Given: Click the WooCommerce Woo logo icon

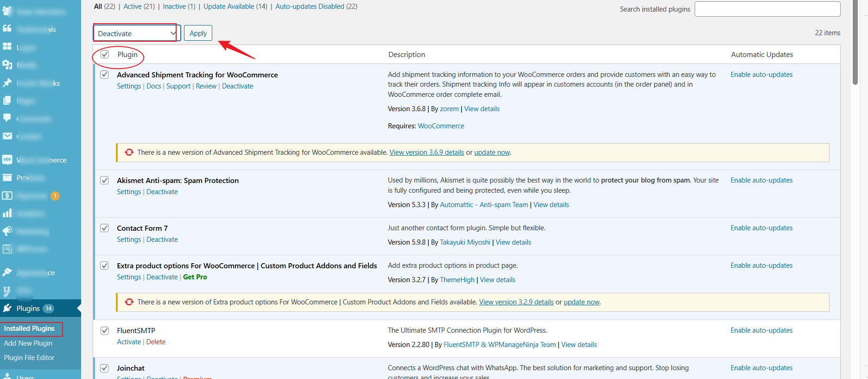Looking at the screenshot, I should coord(7,160).
